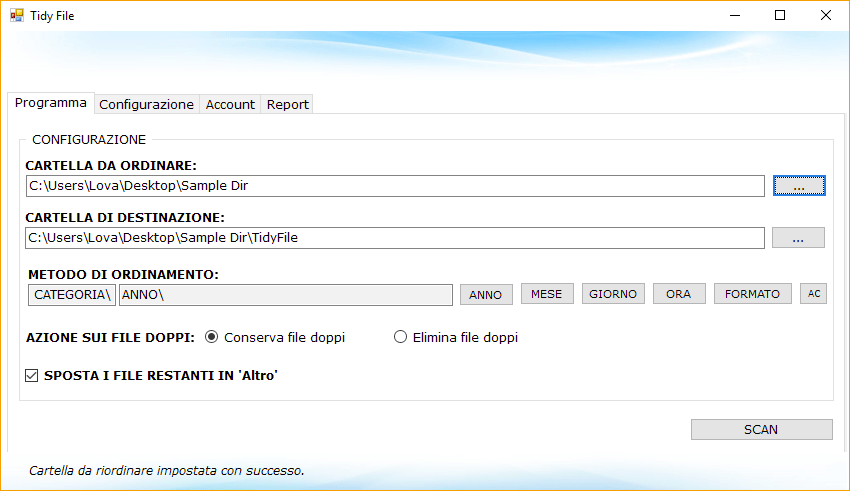Screen dimensions: 850x491
Task: Maximize the Tidy File window
Action: [780, 15]
